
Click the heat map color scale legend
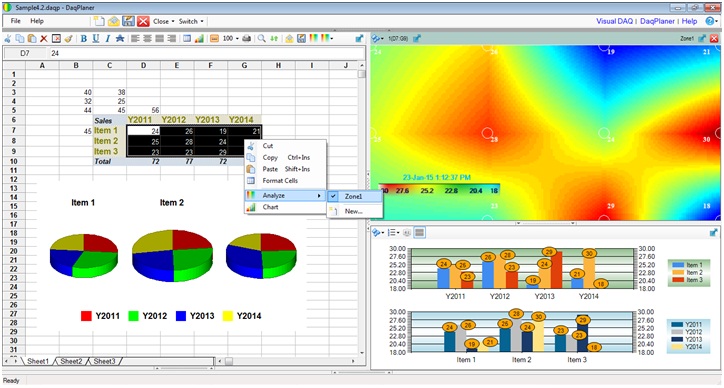[x=439, y=189]
